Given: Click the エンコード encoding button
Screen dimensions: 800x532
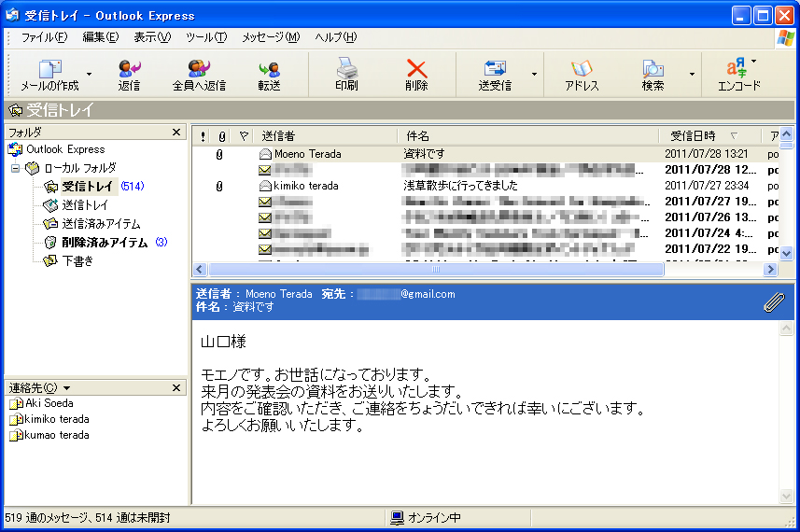Looking at the screenshot, I should (738, 75).
